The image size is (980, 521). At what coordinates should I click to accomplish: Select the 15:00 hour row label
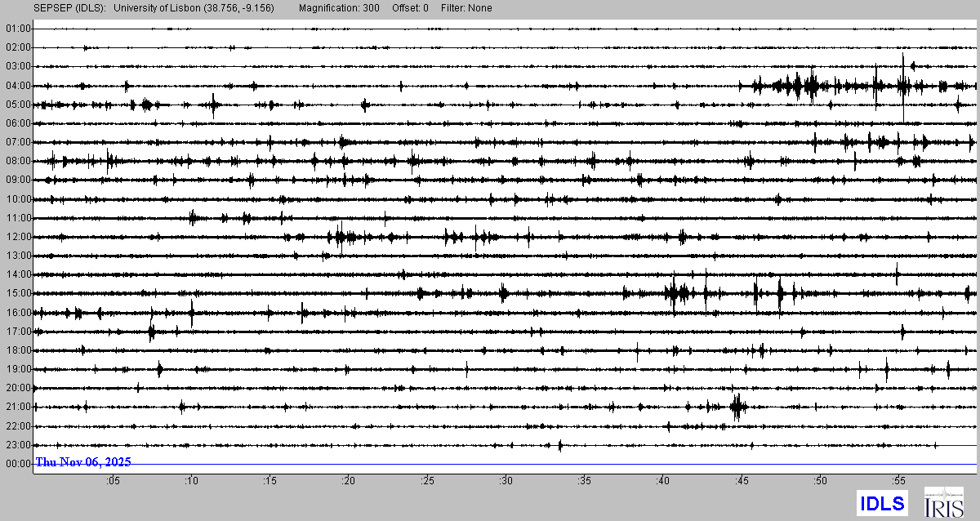point(17,293)
